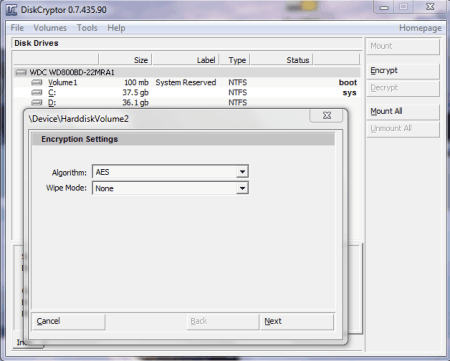This screenshot has height=361, width=450.
Task: Select the WDC WD800BD hard disk icon
Action: pyautogui.click(x=21, y=72)
